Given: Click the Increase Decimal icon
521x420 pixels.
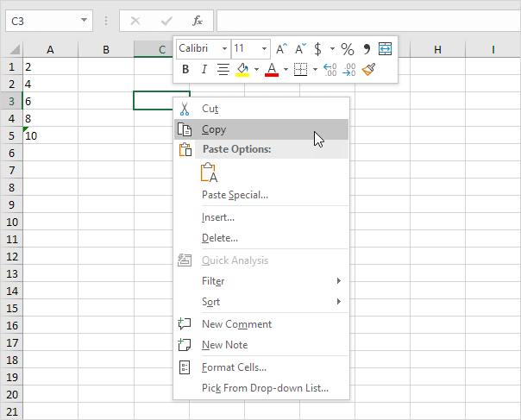Looking at the screenshot, I should pos(330,70).
